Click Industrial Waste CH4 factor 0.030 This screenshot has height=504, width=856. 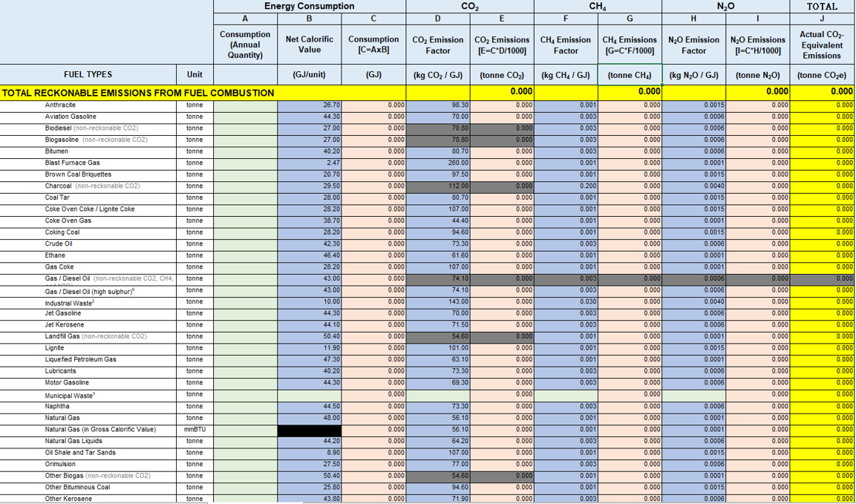tap(566, 301)
